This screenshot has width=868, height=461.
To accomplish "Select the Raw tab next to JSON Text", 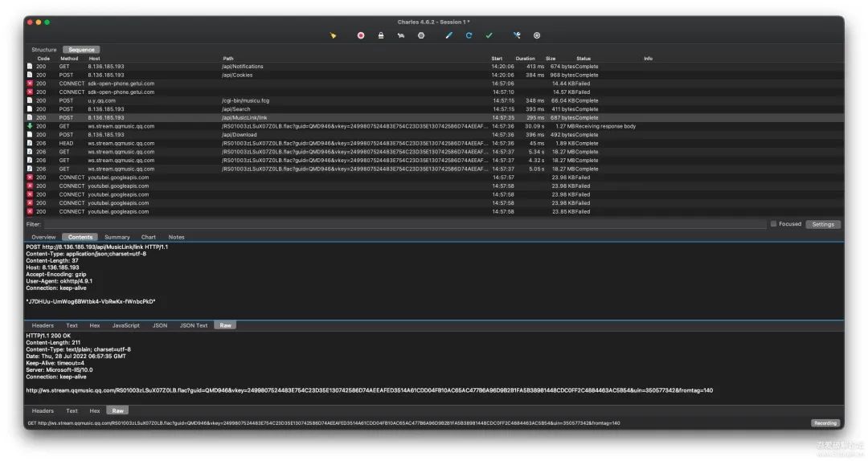I will 225,325.
